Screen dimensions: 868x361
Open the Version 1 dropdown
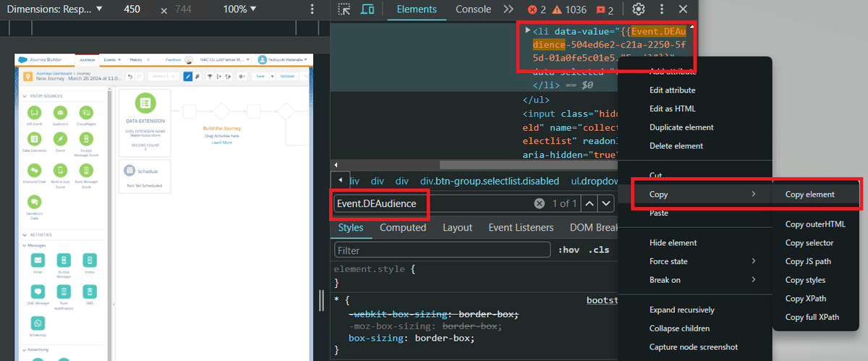point(163,76)
